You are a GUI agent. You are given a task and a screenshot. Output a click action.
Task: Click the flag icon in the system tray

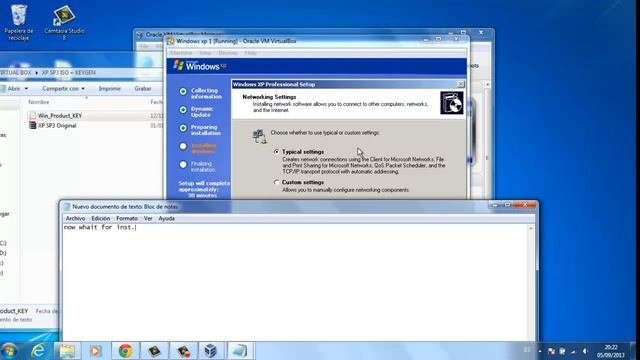pos(551,351)
